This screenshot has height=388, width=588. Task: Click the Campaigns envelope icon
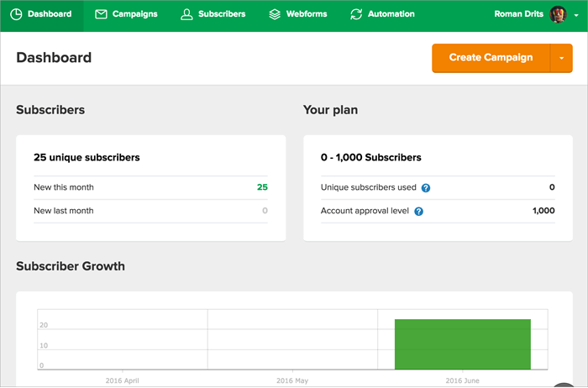(x=101, y=14)
